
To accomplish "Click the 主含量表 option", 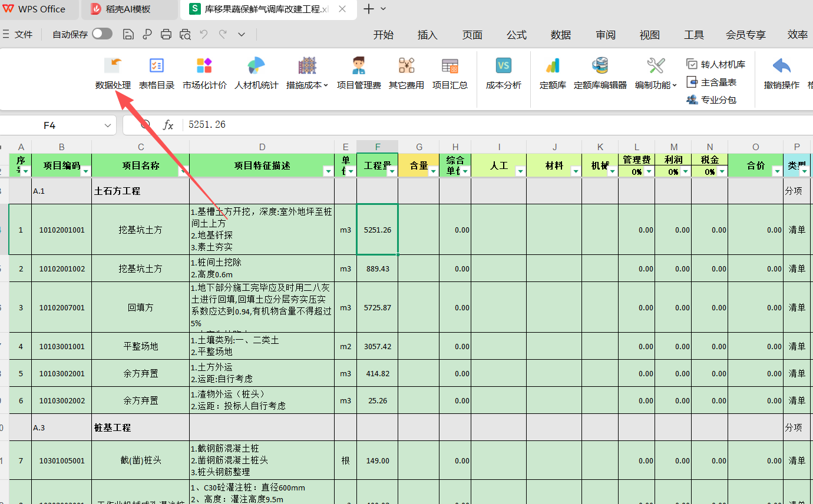I will coord(712,82).
